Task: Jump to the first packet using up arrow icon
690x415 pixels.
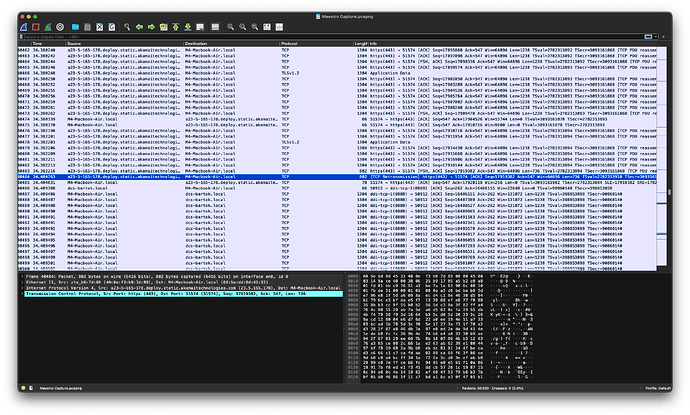Action: (176, 27)
